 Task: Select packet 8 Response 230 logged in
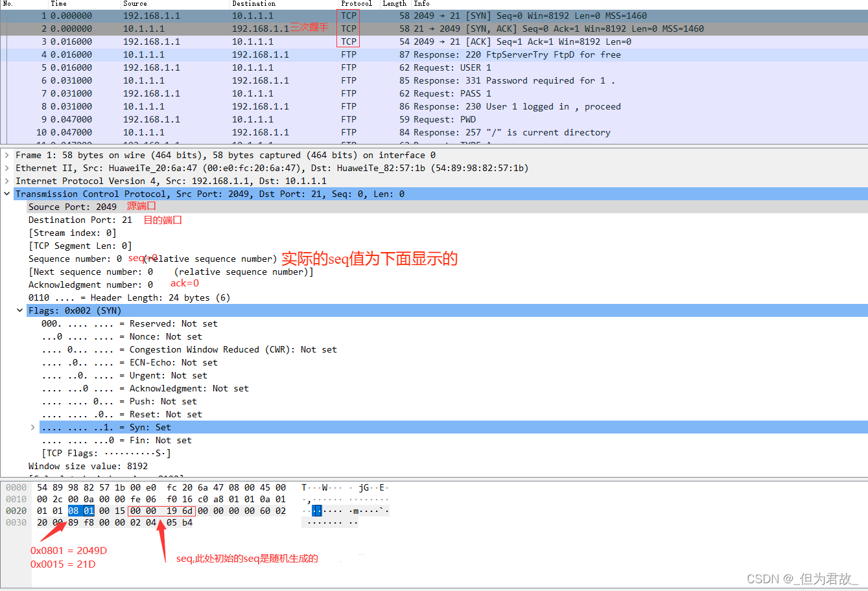tap(434, 106)
